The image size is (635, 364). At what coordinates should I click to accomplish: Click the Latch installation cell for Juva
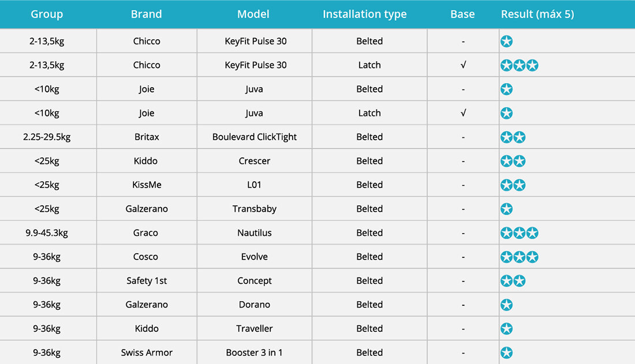click(x=369, y=113)
